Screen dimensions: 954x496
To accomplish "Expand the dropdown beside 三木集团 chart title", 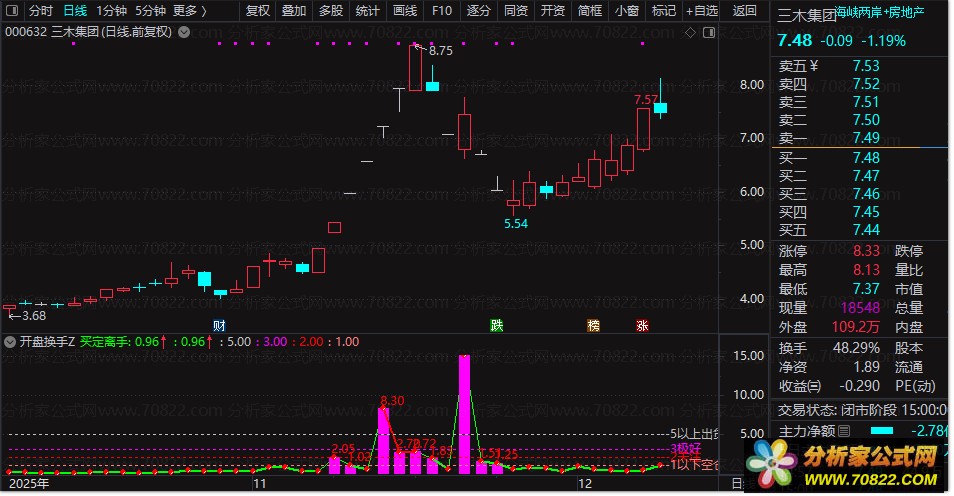I will coord(184,32).
